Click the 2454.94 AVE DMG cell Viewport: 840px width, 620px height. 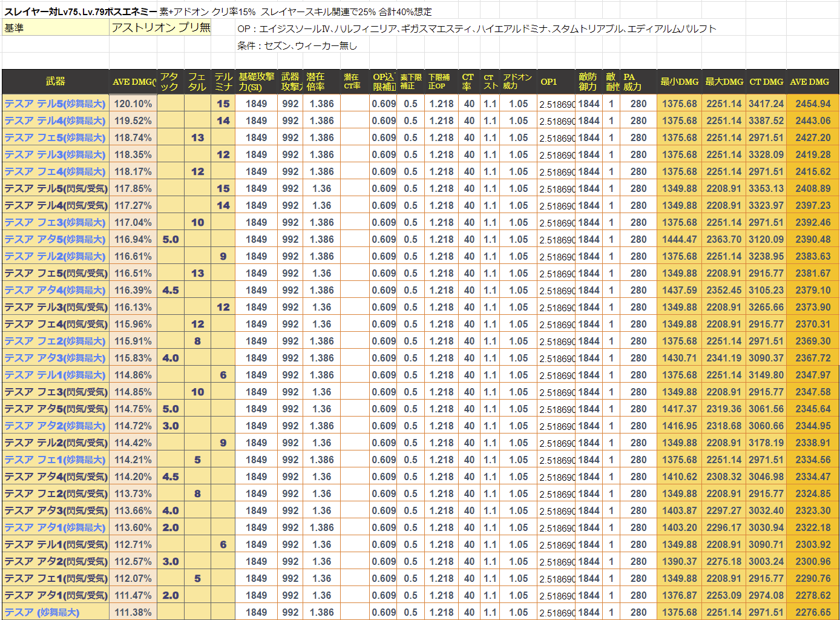coord(813,104)
